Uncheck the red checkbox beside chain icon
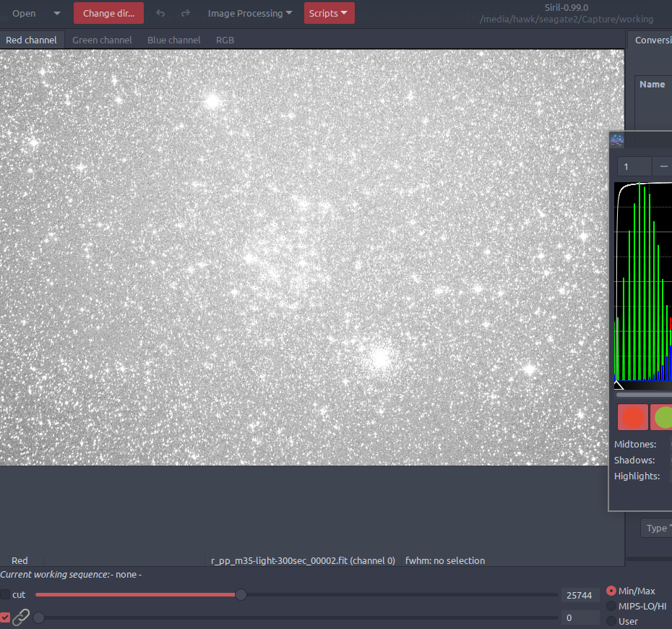The height and width of the screenshot is (629, 672). tap(6, 617)
